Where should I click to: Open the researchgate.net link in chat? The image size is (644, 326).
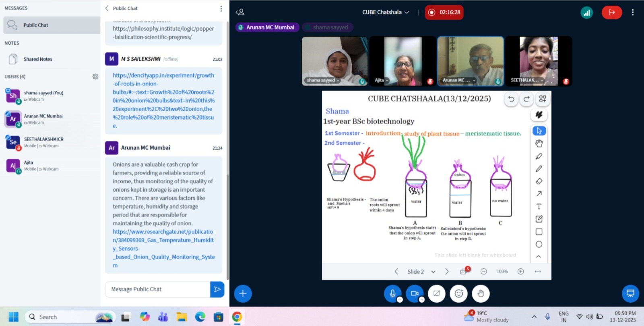(x=163, y=244)
